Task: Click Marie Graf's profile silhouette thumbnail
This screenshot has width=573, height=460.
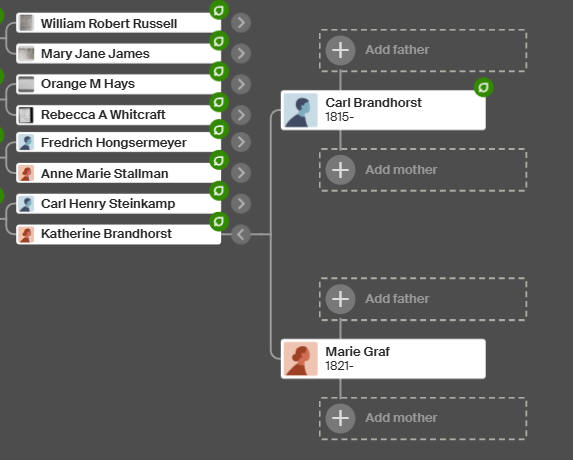Action: click(301, 359)
